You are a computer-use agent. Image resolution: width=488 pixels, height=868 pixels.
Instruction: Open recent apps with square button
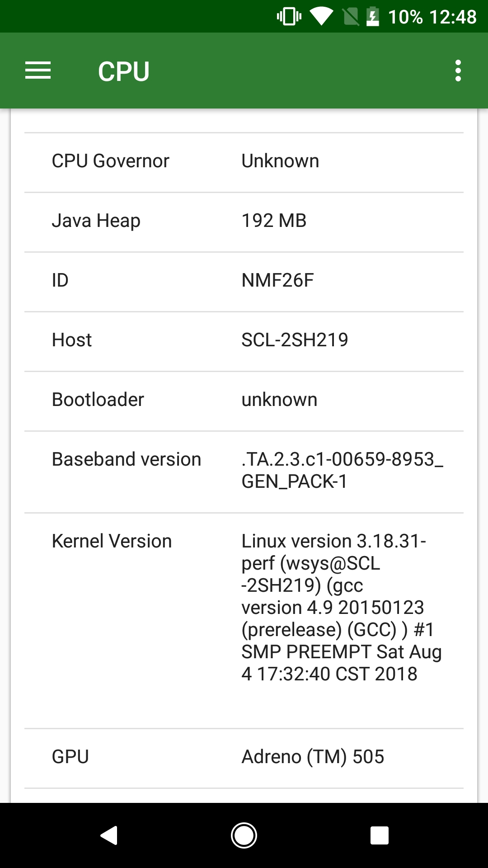click(380, 835)
